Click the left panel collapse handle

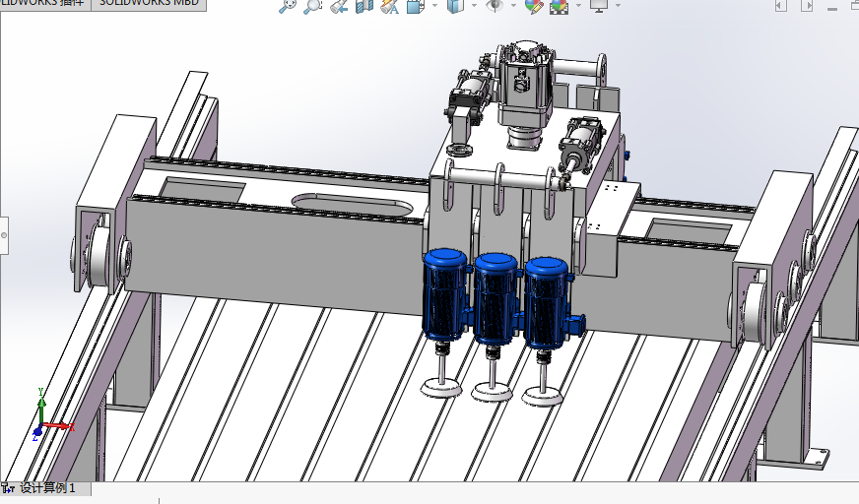pyautogui.click(x=4, y=235)
